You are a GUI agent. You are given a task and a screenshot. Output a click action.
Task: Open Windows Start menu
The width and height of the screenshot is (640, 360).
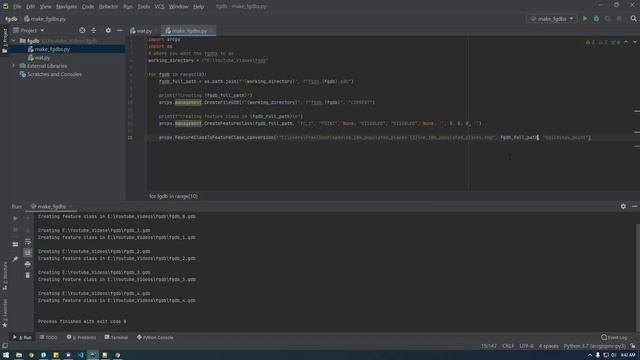point(6,356)
